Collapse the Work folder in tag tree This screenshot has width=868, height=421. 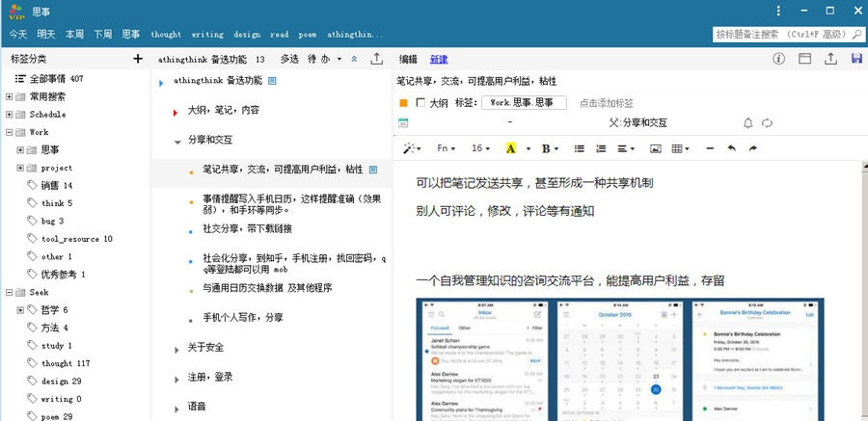tap(10, 132)
